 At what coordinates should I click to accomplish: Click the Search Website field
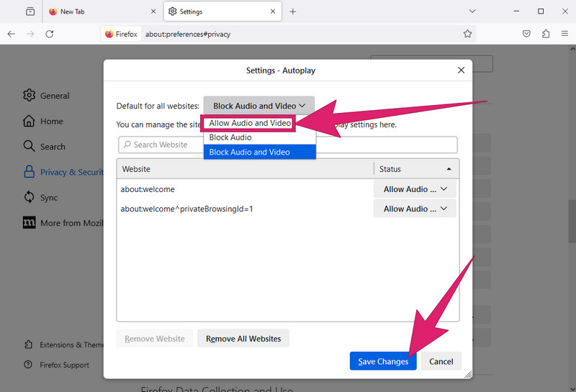[287, 145]
